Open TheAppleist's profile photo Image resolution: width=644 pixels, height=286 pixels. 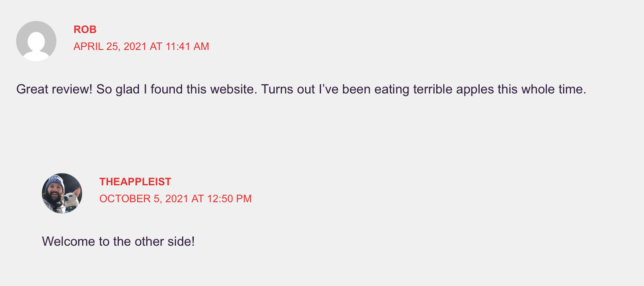click(62, 193)
